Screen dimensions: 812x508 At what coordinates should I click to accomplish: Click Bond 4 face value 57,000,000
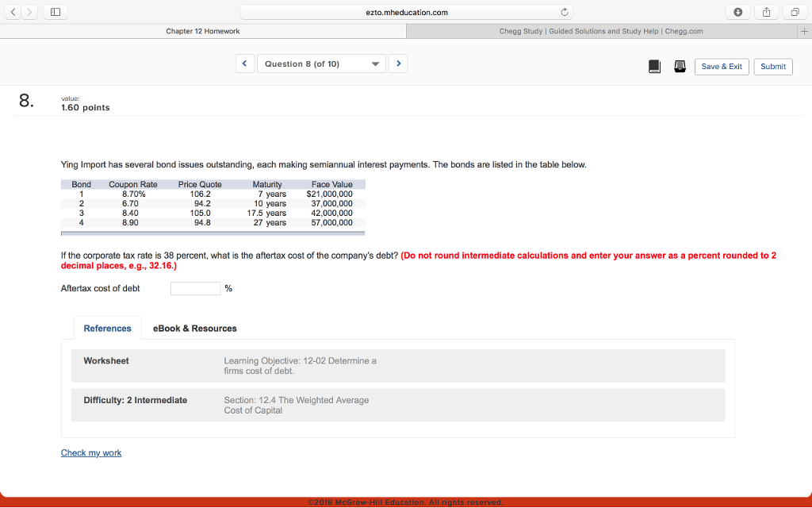tap(332, 223)
